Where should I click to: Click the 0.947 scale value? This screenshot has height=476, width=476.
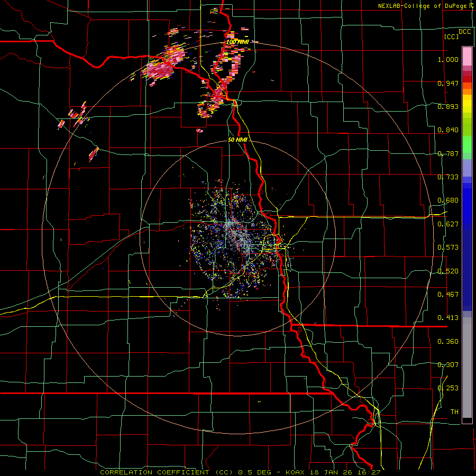pos(448,83)
